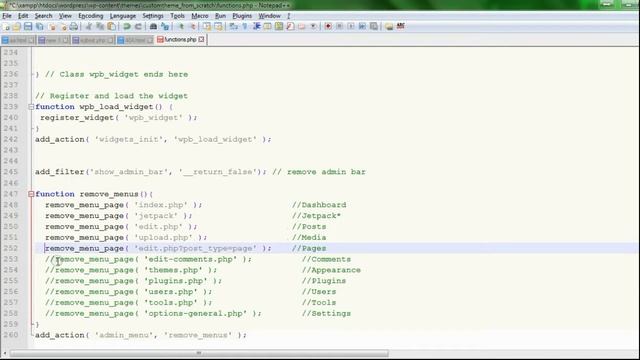640x360 pixels.
Task: Open the Replace toolbar icon
Action: [x=165, y=27]
